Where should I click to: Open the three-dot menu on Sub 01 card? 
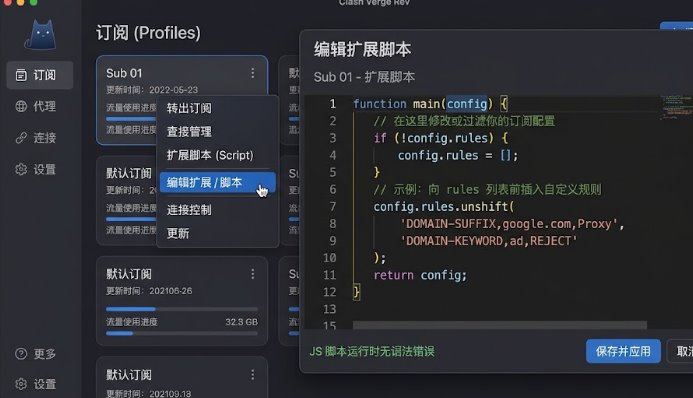pos(252,73)
